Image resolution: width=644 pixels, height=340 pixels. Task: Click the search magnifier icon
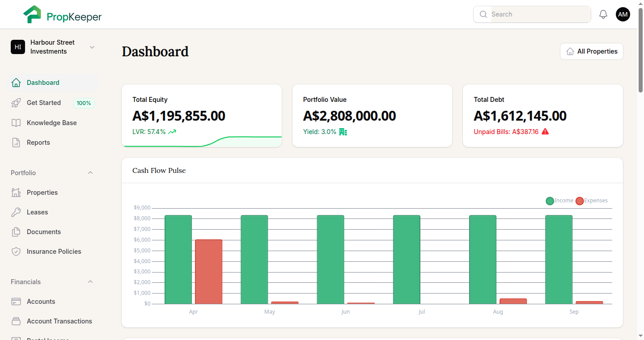[483, 14]
